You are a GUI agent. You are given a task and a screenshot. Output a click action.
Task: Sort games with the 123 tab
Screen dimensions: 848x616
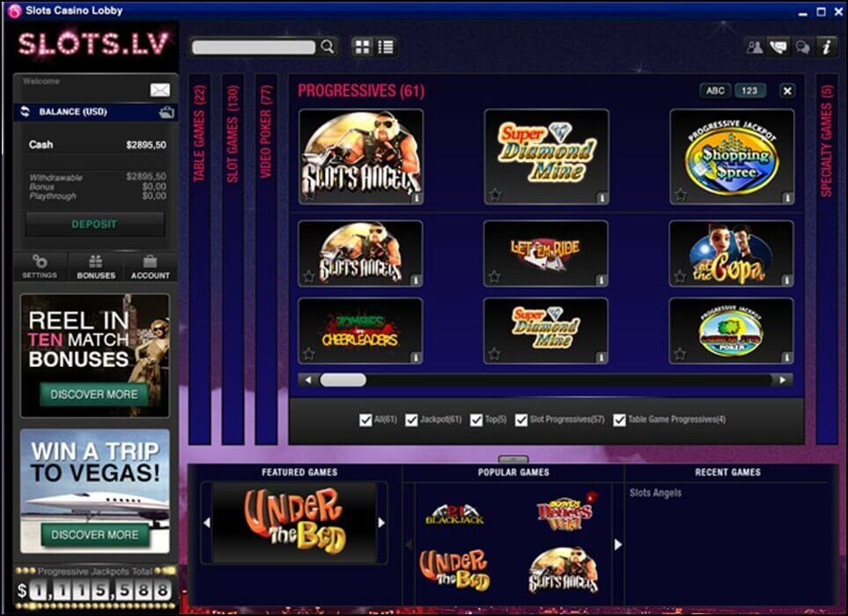click(750, 91)
